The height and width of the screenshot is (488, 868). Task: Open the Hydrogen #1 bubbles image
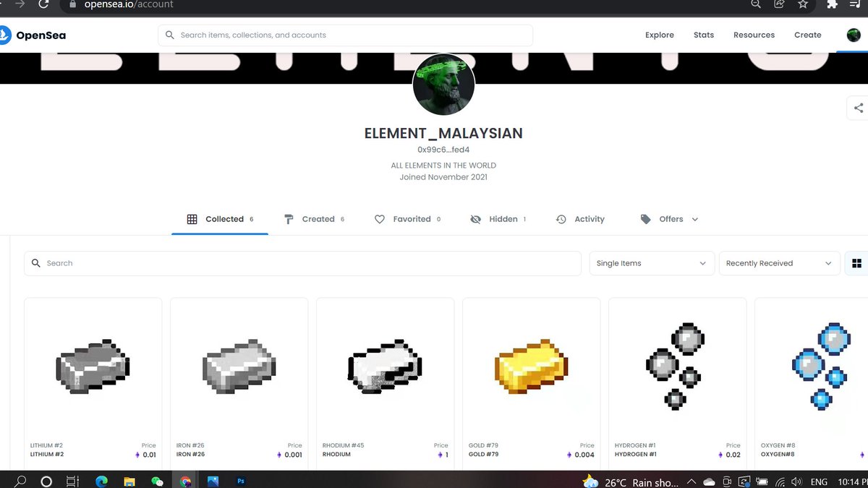pyautogui.click(x=676, y=366)
